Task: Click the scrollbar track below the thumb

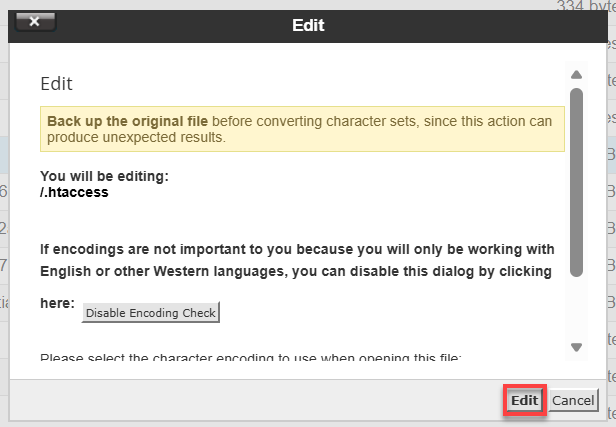Action: tap(576, 310)
